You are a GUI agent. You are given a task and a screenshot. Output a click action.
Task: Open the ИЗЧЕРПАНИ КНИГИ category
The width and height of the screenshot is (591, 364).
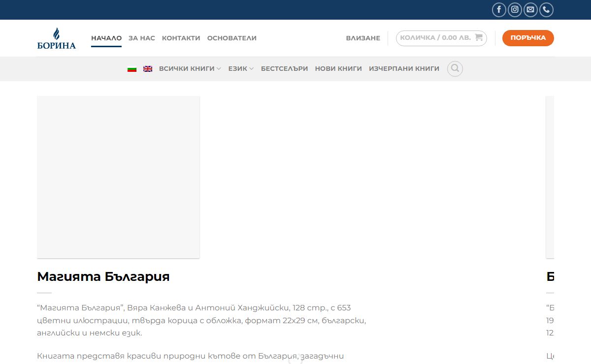pyautogui.click(x=404, y=69)
